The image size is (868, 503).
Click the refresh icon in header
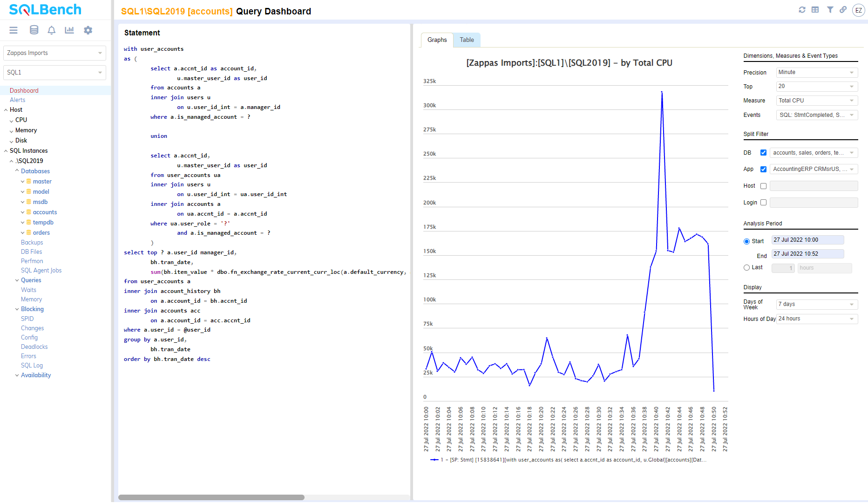pos(802,10)
